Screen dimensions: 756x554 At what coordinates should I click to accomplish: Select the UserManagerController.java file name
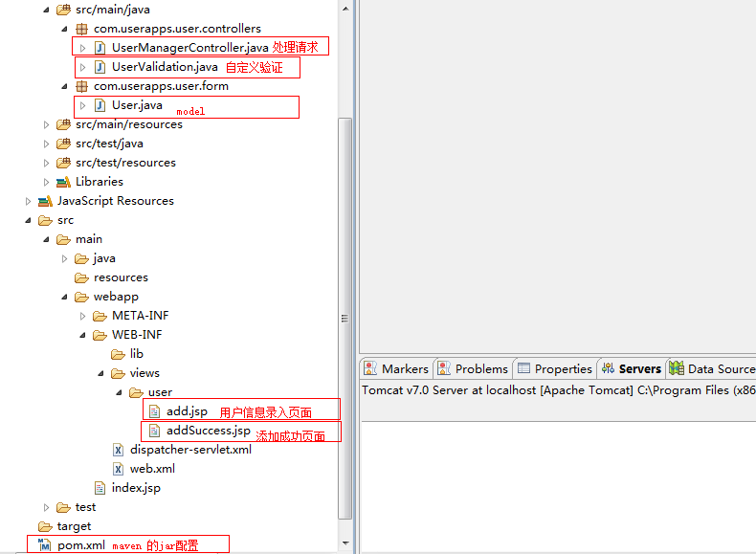tap(190, 48)
